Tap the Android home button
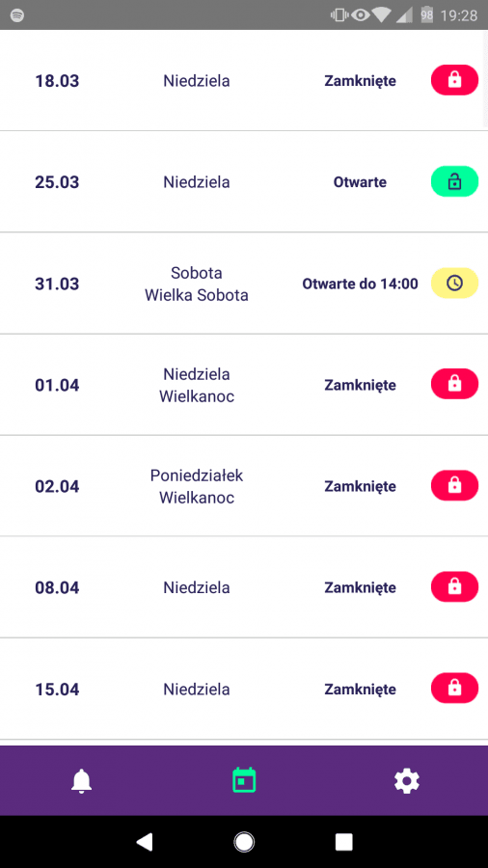Image resolution: width=488 pixels, height=868 pixels. coord(244,842)
